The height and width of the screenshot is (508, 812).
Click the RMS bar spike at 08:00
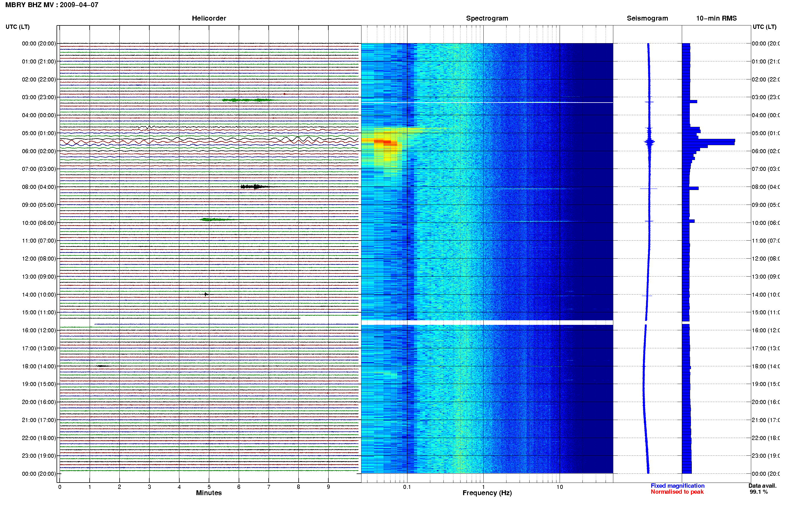tap(690, 189)
